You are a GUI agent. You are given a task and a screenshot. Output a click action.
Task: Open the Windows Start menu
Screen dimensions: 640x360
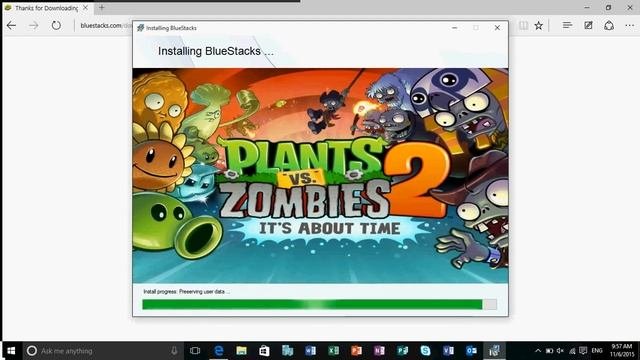tap(11, 351)
